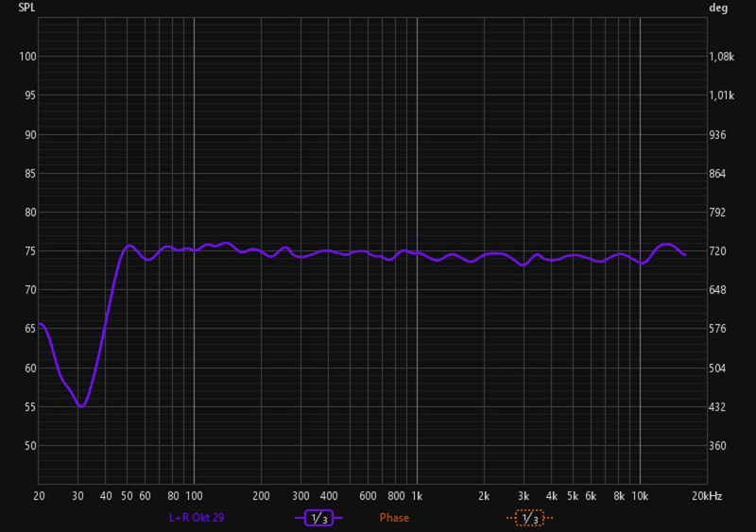Screen dimensions: 756x532
Task: Click the 720 degree phase axis tick
Action: pos(722,251)
